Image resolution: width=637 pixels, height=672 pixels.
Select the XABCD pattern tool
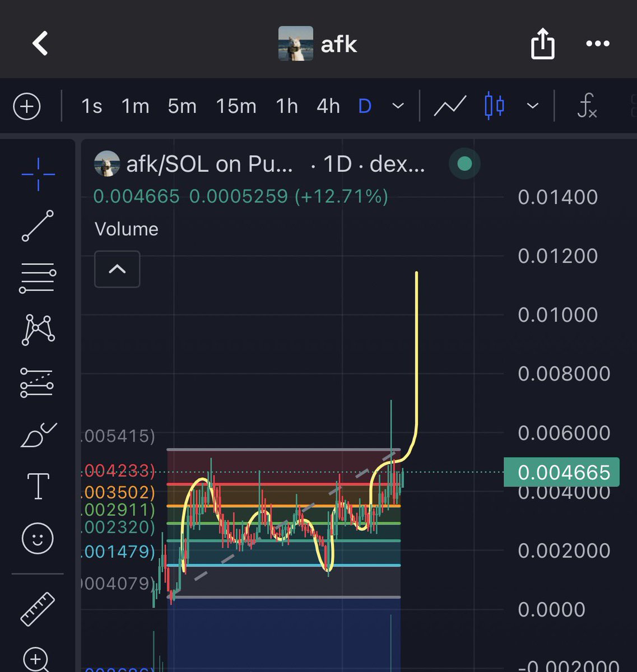38,330
